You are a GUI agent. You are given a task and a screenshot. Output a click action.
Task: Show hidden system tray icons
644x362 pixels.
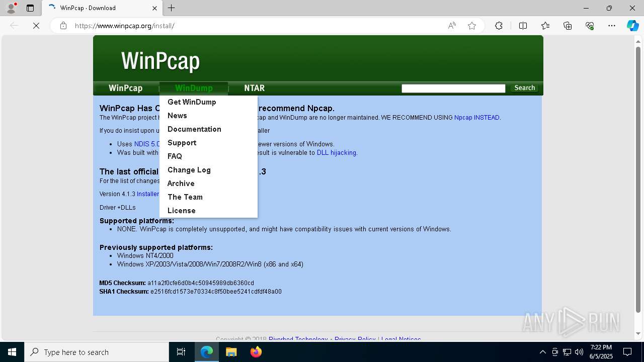click(x=542, y=352)
